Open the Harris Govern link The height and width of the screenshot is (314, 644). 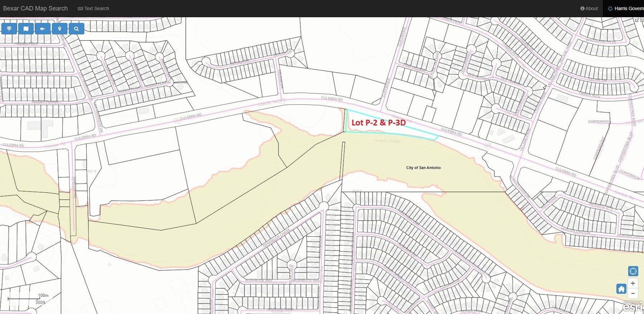[x=626, y=8]
